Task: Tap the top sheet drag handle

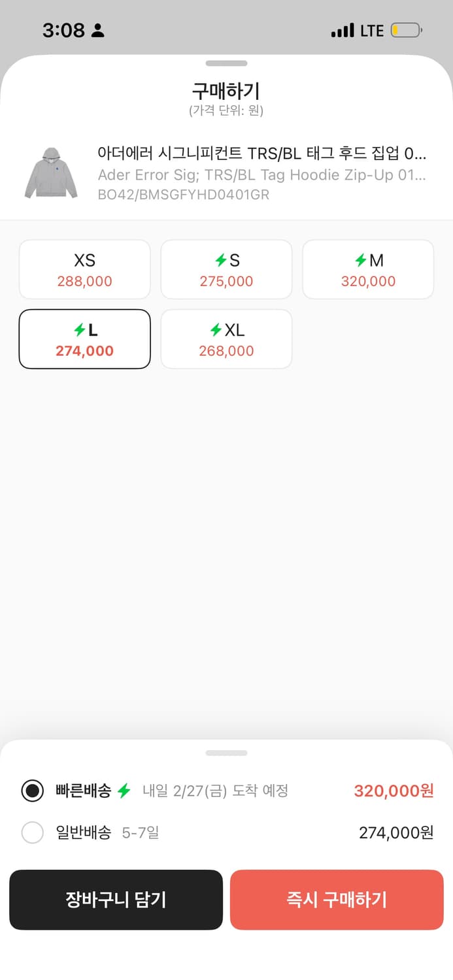Action: pyautogui.click(x=226, y=63)
